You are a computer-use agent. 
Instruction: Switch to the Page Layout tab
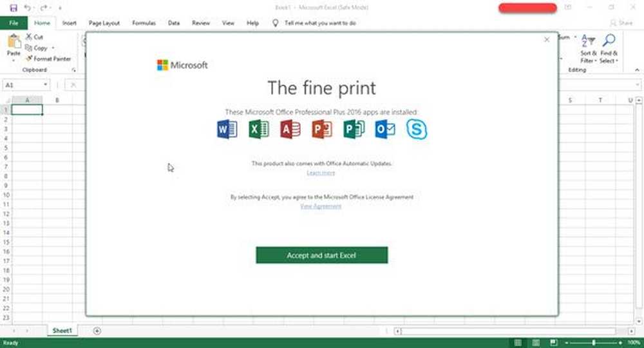click(104, 23)
